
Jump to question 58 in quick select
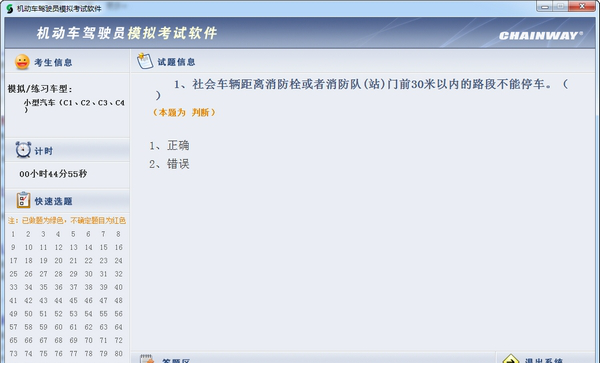(x=28, y=327)
